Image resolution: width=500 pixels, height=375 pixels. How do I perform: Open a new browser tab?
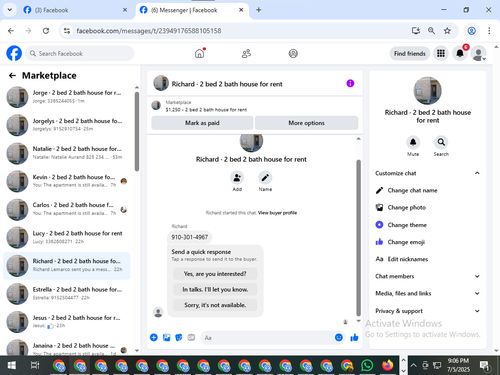(259, 10)
